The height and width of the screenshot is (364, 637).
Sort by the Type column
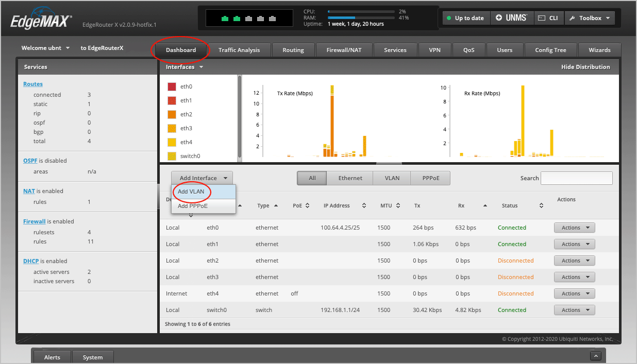point(267,205)
